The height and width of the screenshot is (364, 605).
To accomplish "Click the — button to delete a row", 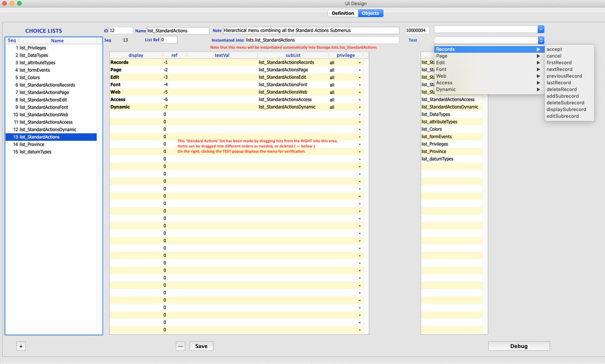I will 180,346.
